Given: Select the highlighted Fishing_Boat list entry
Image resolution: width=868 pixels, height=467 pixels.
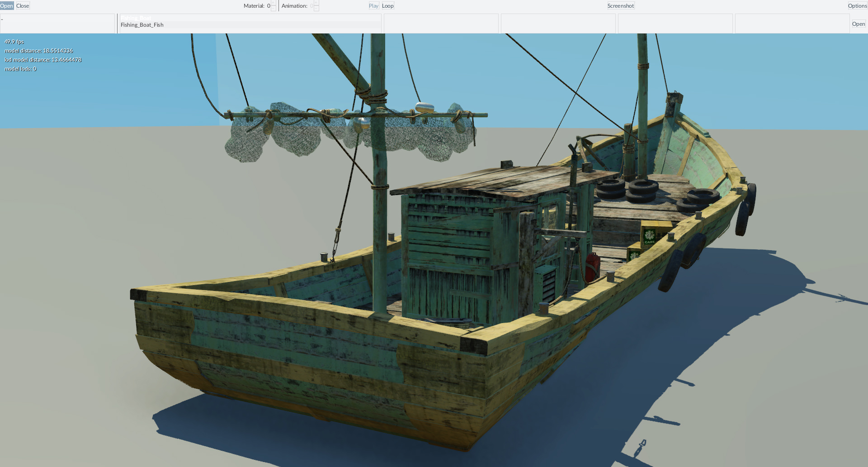Looking at the screenshot, I should (250, 18).
